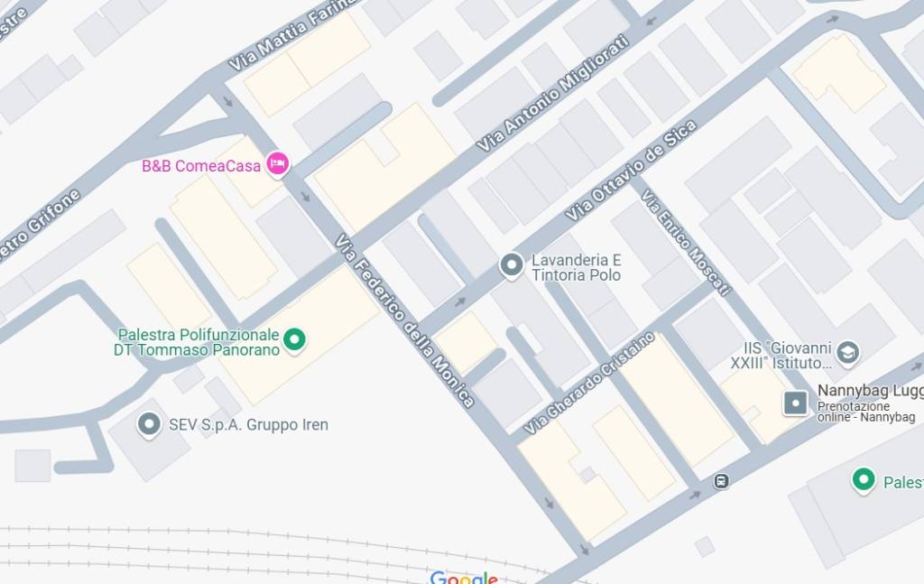Click the Via Federico della Monica street label

click(x=405, y=320)
